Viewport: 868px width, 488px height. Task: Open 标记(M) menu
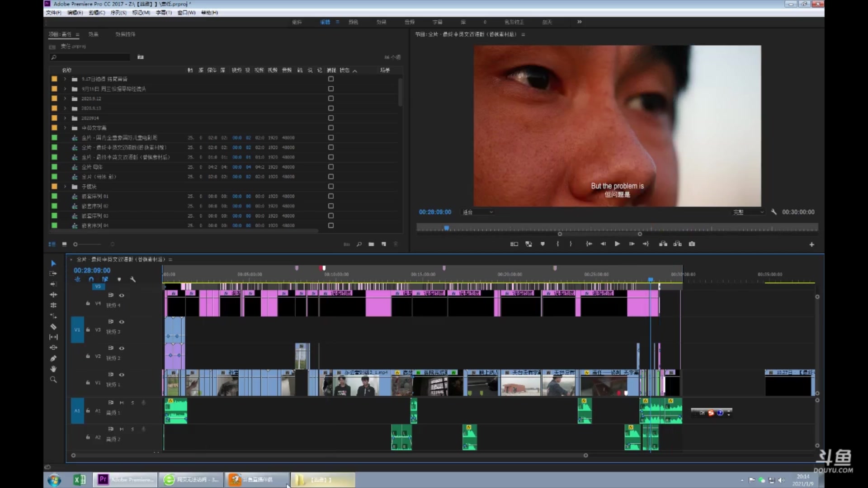141,13
